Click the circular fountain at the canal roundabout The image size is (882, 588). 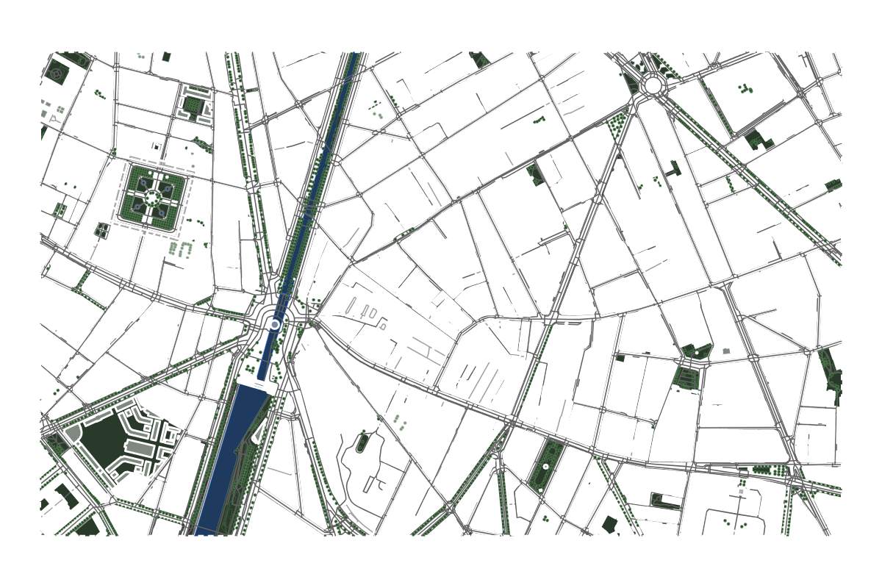click(x=275, y=324)
